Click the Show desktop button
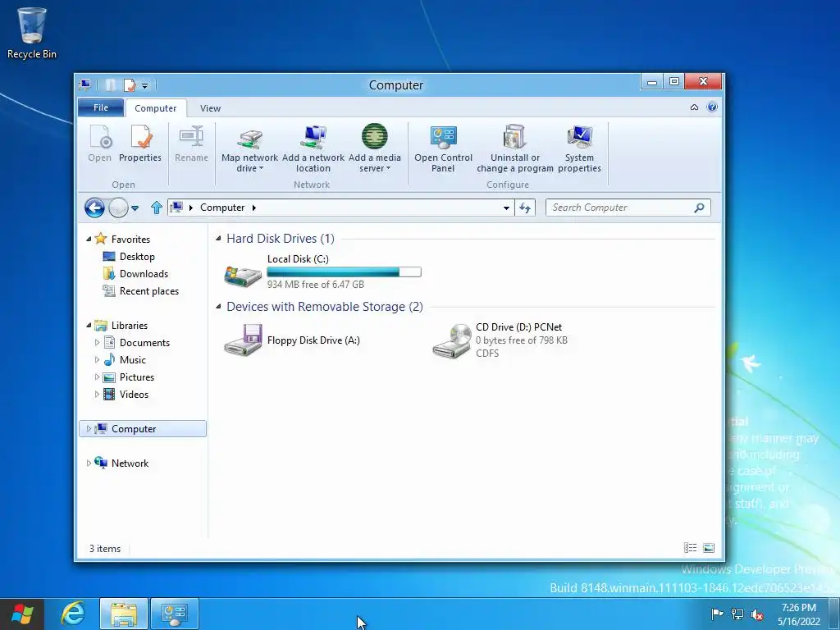Viewport: 840px width, 630px height. click(834, 614)
